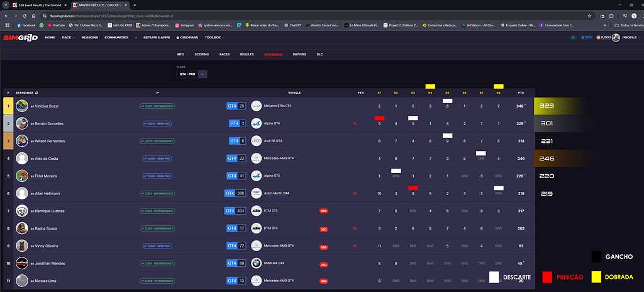
Task: Expand the TOOLBOX menu in site navigation
Action: (214, 37)
